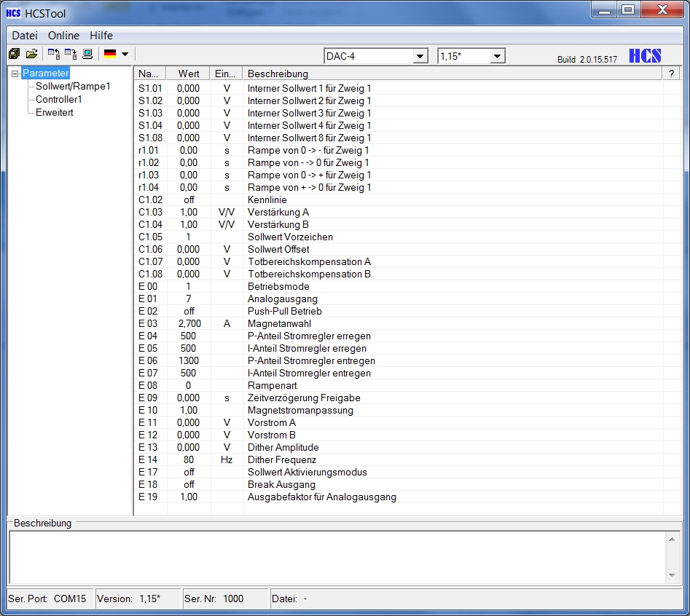Open a parameter file via folder icon
The width and height of the screenshot is (690, 616).
[33, 53]
